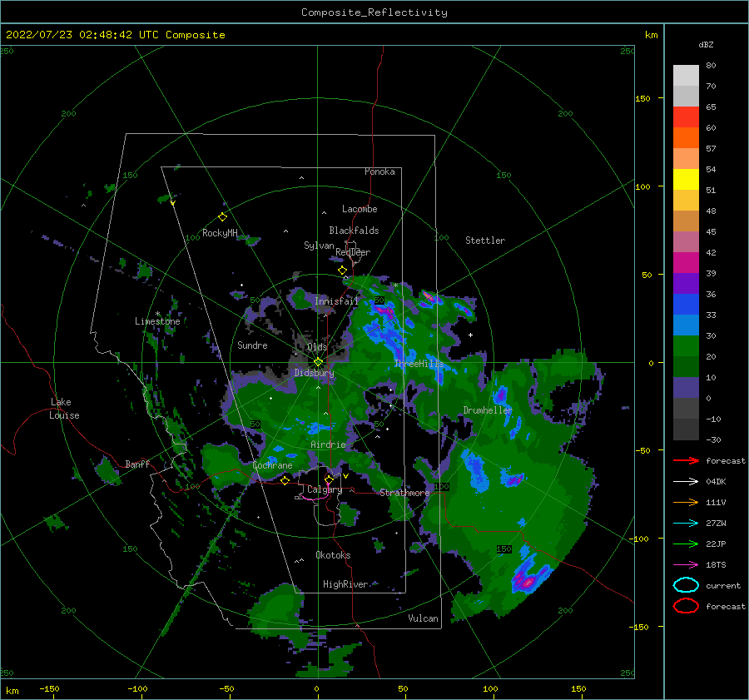Select the red 65 dBZ legend swatch
This screenshot has height=700, width=749.
pos(686,117)
